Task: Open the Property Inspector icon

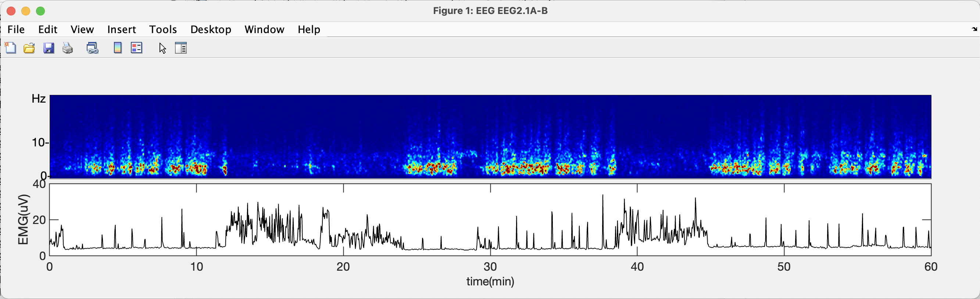Action: 181,48
